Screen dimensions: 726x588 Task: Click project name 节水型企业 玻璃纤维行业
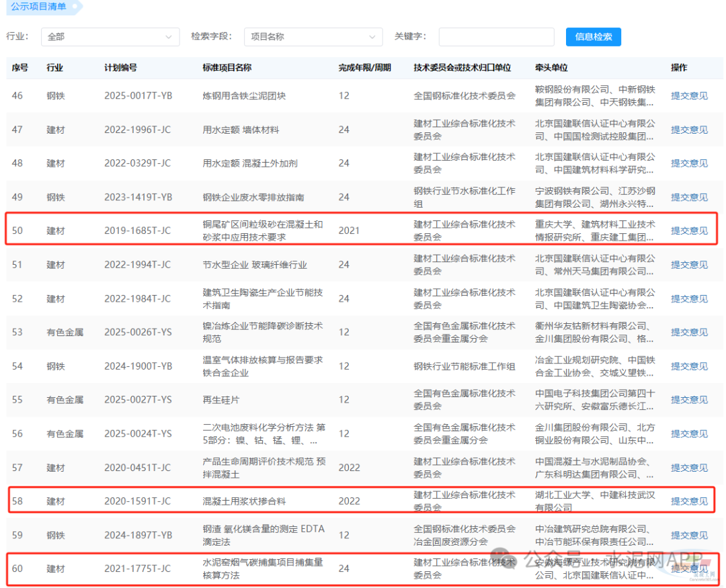[x=255, y=265]
